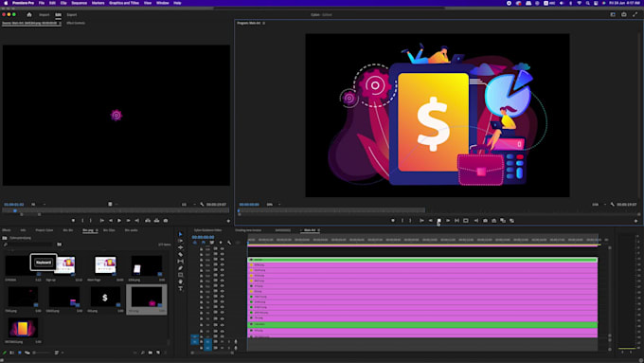Click Overwrite in Source monitor controls
Viewport: 644px width, 363px height.
click(156, 221)
